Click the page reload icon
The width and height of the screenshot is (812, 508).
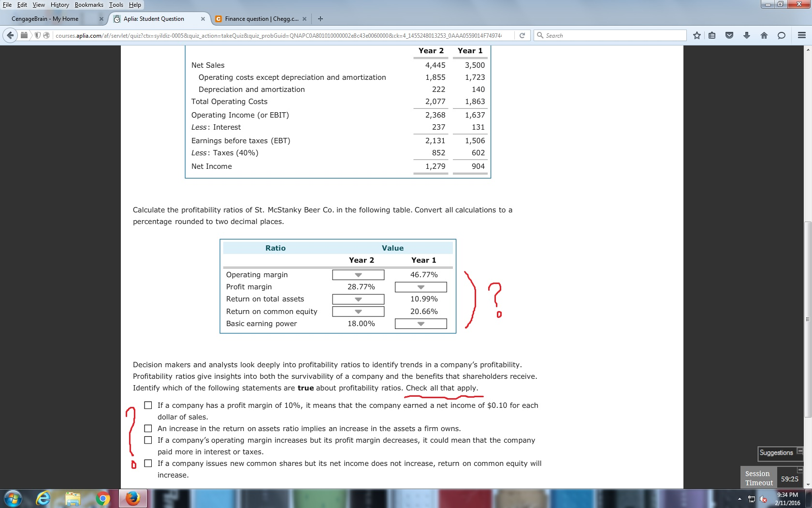pos(522,35)
